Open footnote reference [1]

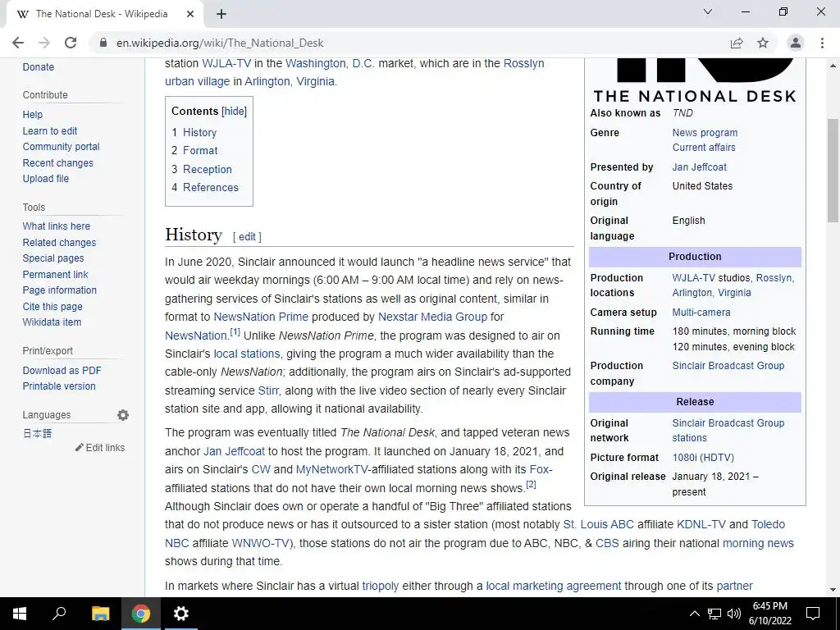click(x=235, y=332)
